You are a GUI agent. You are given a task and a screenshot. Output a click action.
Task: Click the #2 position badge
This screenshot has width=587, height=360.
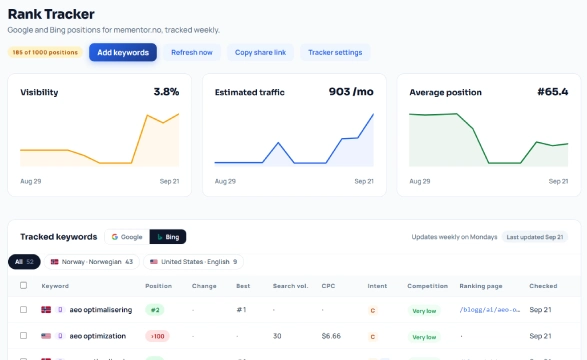pyautogui.click(x=155, y=310)
